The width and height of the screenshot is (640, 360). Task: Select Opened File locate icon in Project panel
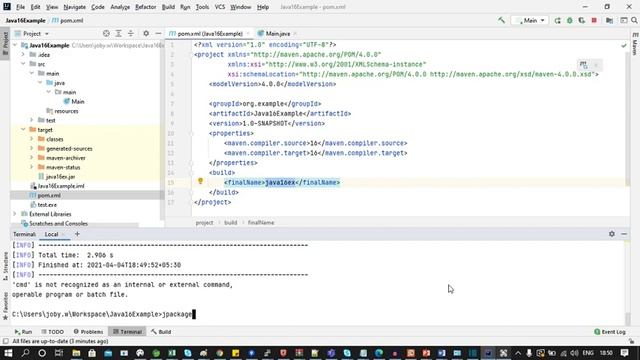[106, 33]
